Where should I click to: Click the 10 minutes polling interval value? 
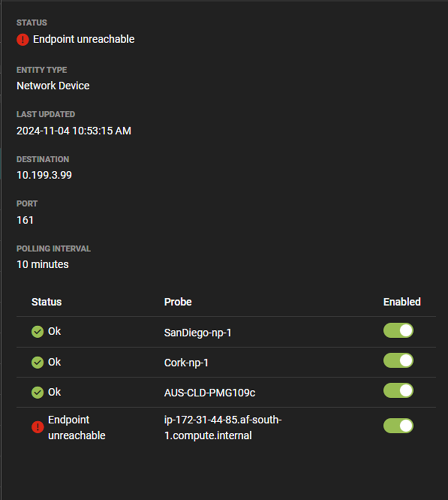(x=43, y=265)
